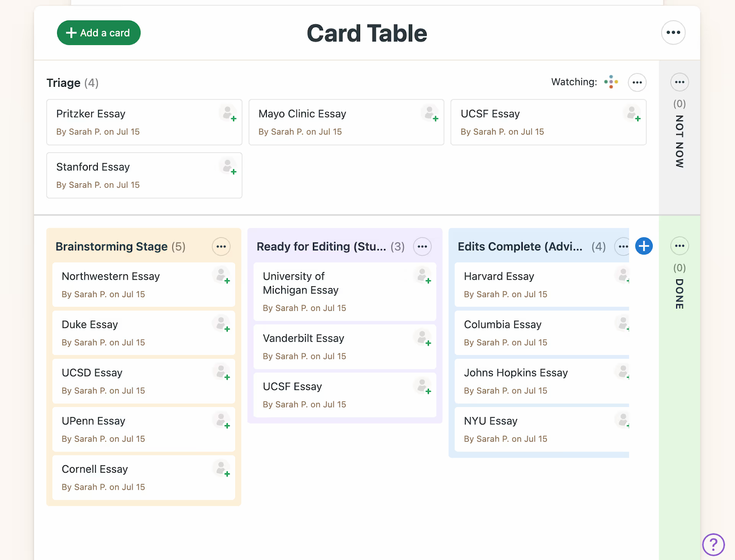The image size is (735, 560).
Task: Open the Card Table options menu at top right
Action: [x=673, y=33]
